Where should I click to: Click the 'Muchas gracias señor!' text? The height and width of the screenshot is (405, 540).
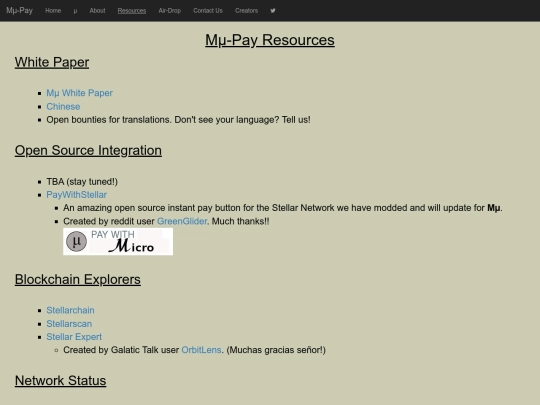tap(276, 350)
